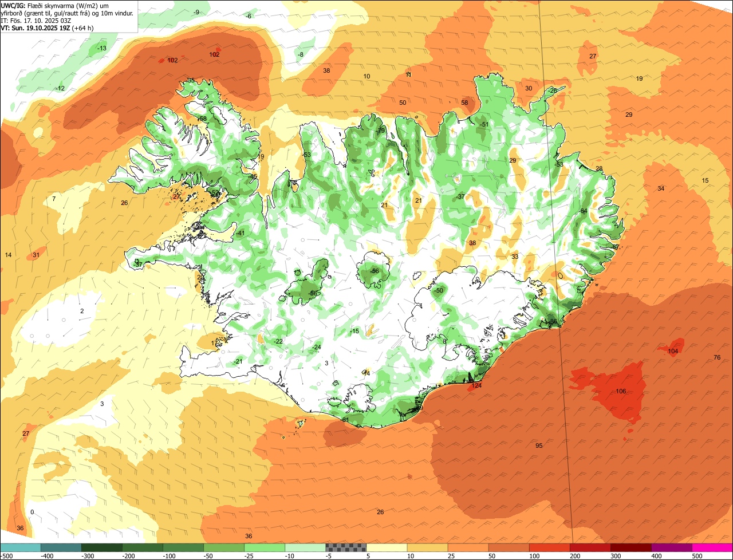Image resolution: width=733 pixels, height=560 pixels.
Task: Click the map value '-13' in the northwest ocean
Action: (x=101, y=48)
